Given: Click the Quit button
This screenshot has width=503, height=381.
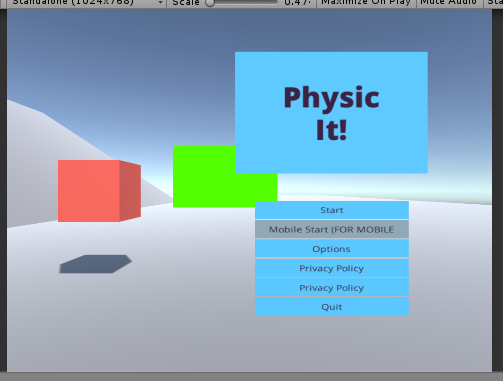Looking at the screenshot, I should 332,307.
